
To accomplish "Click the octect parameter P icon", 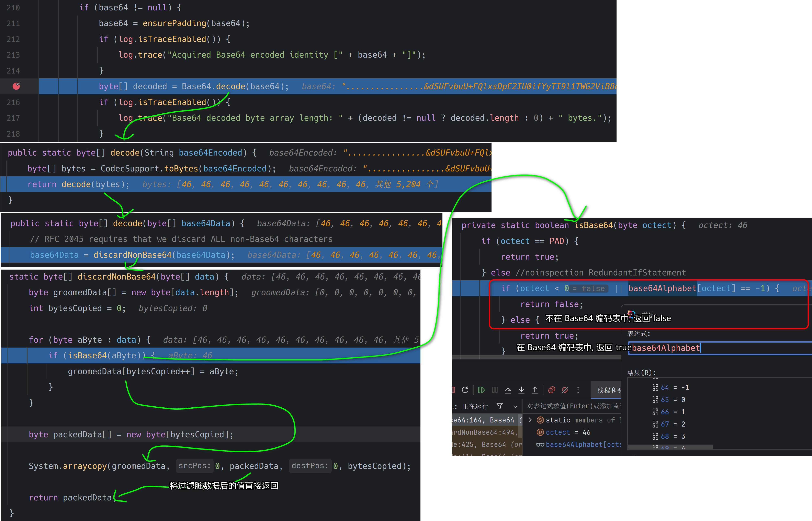I will (x=540, y=432).
